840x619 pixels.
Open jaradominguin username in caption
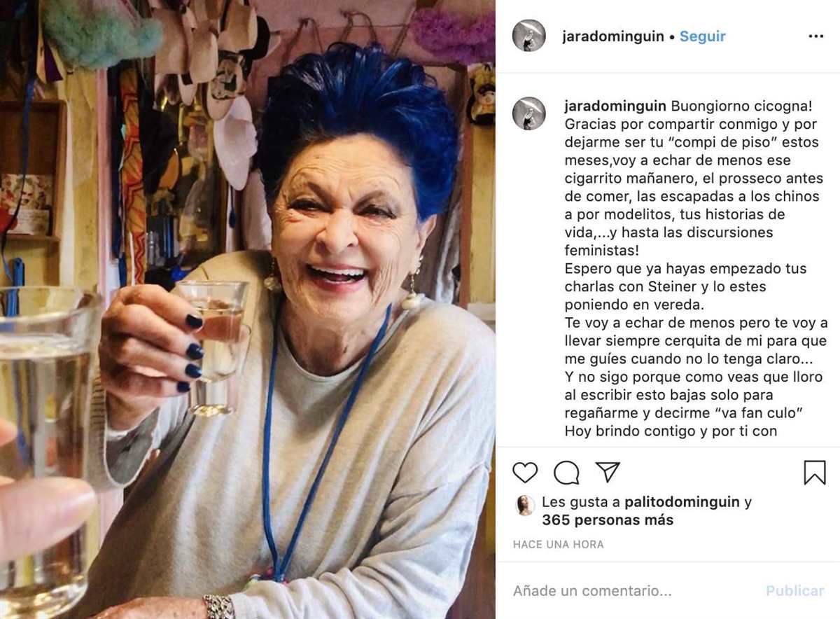coord(615,106)
